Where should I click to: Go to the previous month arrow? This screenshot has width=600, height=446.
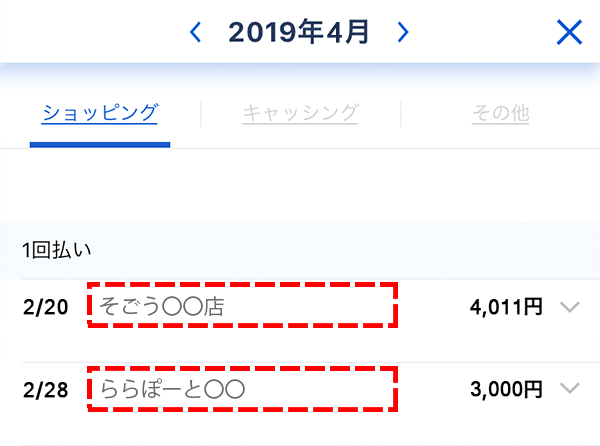coord(195,33)
